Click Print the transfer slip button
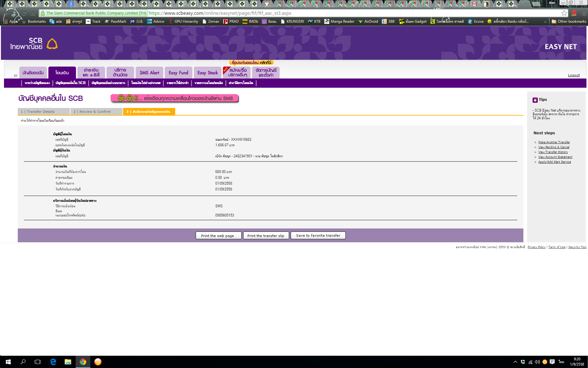This screenshot has width=588, height=368. pos(266,236)
